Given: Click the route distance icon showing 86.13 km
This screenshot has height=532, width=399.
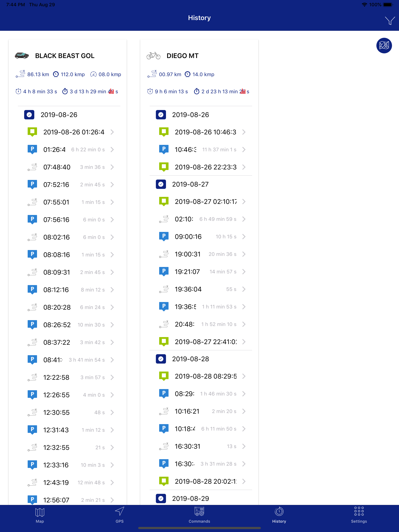Looking at the screenshot, I should [x=20, y=74].
